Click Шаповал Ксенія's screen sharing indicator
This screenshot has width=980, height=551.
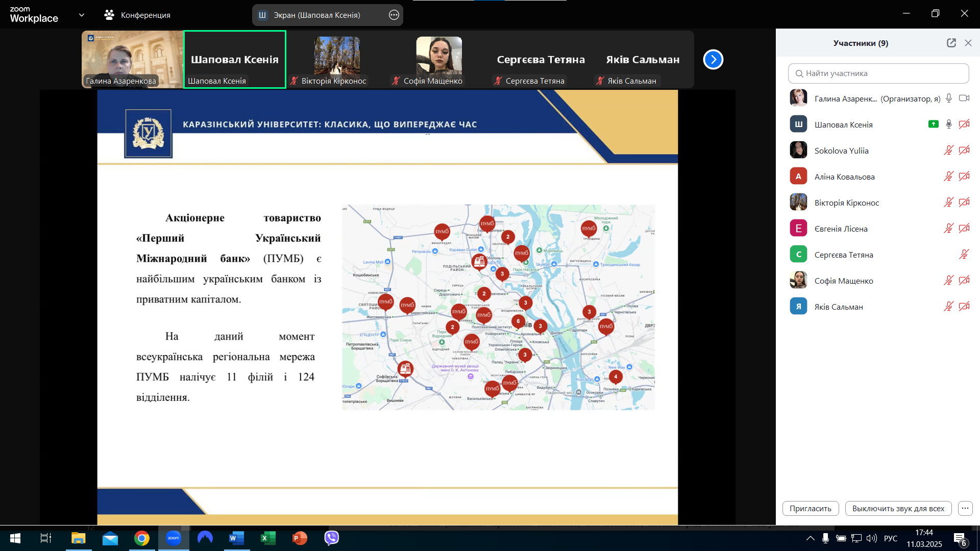[x=933, y=124]
